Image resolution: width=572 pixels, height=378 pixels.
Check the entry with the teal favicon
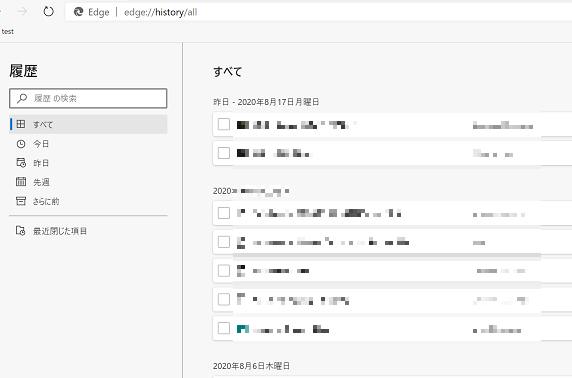[224, 328]
